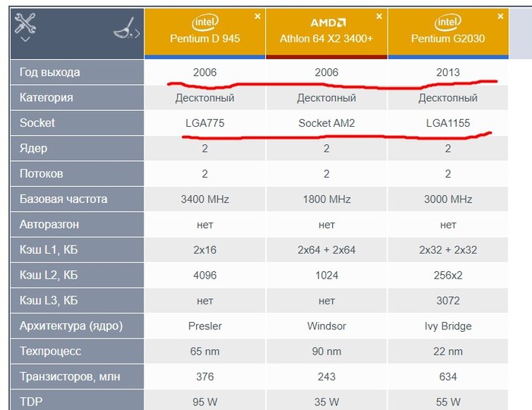
Task: Click the wrench and screwdriver tools icon
Action: [x=25, y=24]
